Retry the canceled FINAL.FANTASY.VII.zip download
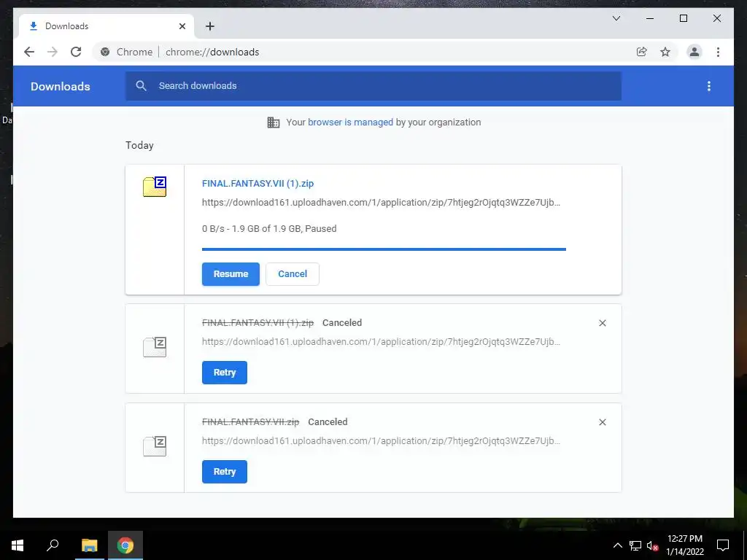Screen dimensions: 747x560 (225, 472)
